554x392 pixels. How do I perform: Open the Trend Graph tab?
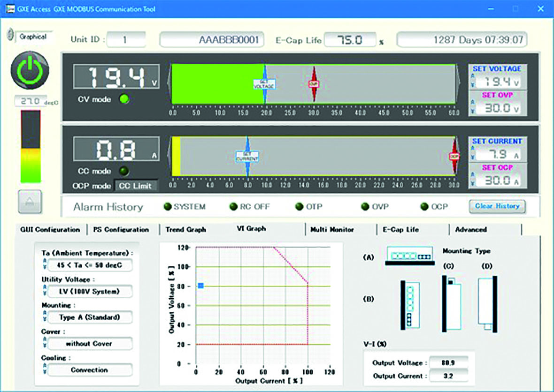pos(186,230)
